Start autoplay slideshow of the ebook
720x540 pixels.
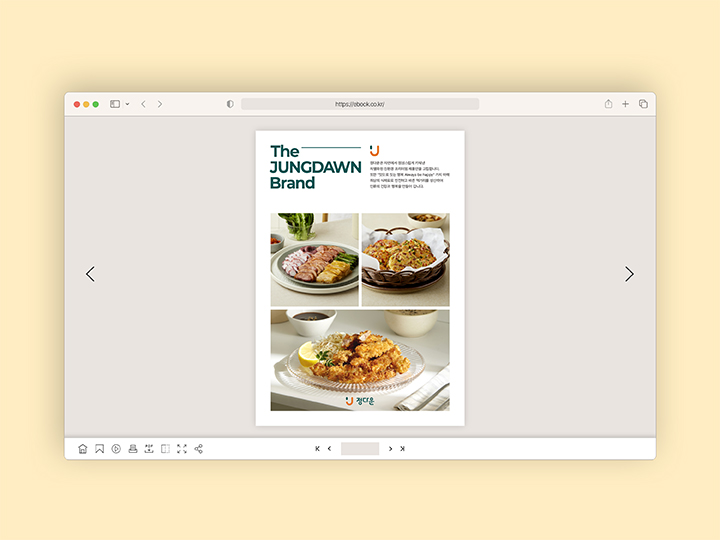[116, 449]
